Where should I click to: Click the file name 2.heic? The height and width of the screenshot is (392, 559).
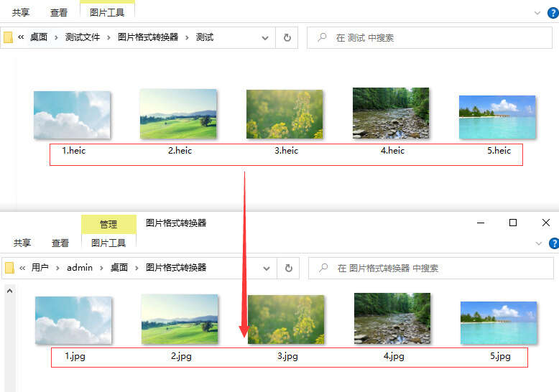tap(180, 151)
